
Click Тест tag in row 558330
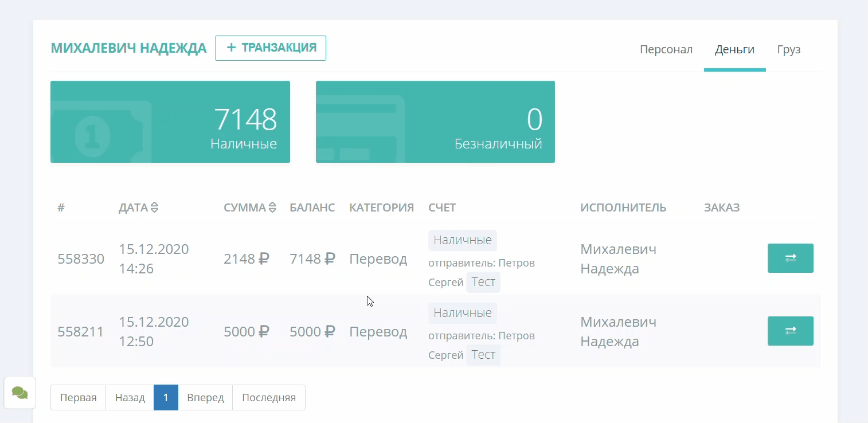point(483,282)
